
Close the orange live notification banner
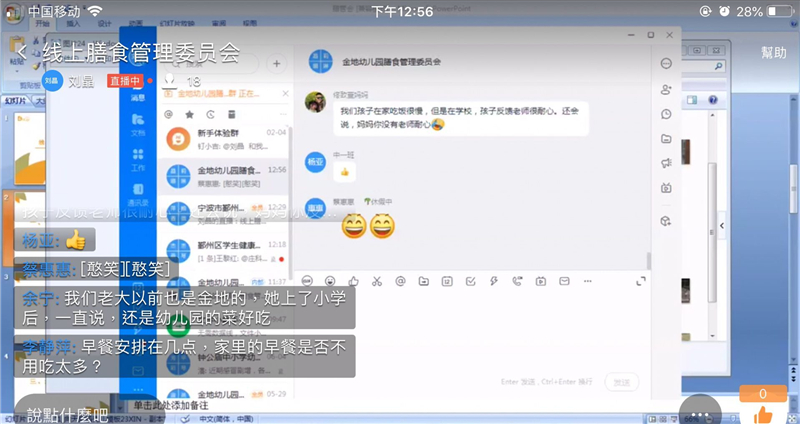pos(285,93)
